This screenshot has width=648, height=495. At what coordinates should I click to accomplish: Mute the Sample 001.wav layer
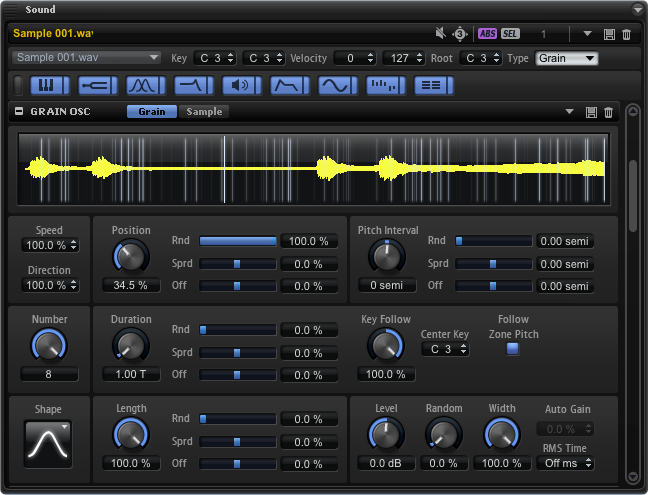[440, 33]
